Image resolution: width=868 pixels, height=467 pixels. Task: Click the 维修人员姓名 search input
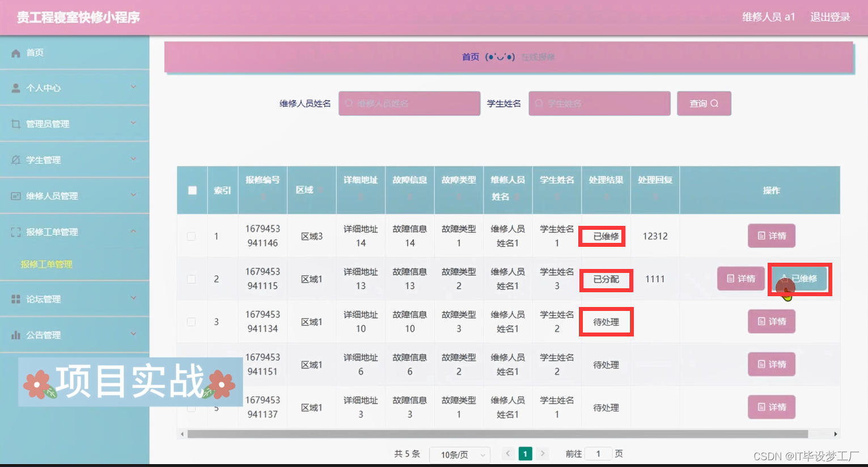[x=409, y=103]
